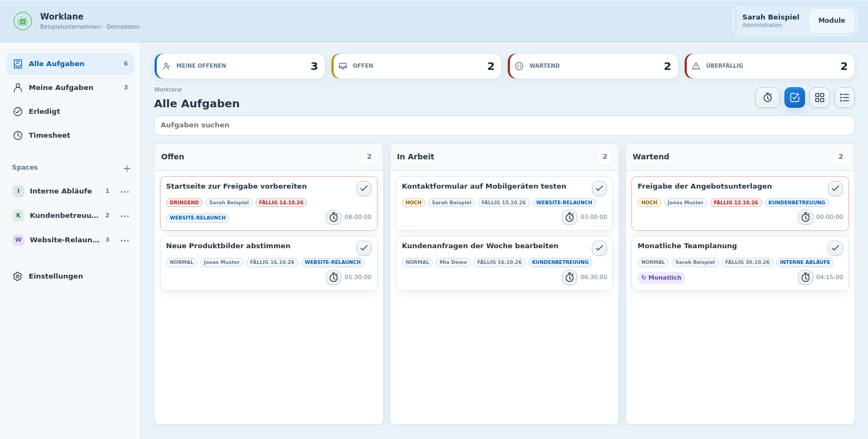Mark Neue Produktbilder abstimmen as done

[364, 248]
